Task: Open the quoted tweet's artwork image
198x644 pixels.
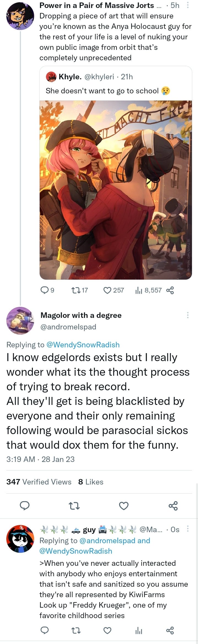Action: pyautogui.click(x=116, y=190)
